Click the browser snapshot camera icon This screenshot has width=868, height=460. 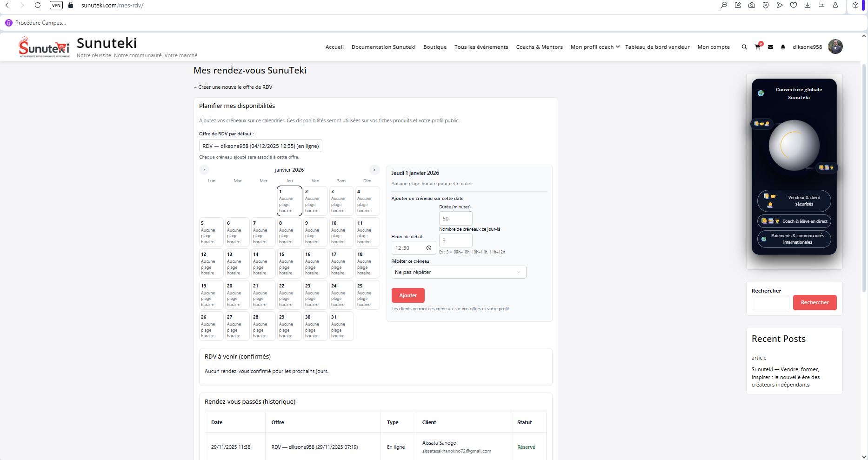[x=752, y=6]
